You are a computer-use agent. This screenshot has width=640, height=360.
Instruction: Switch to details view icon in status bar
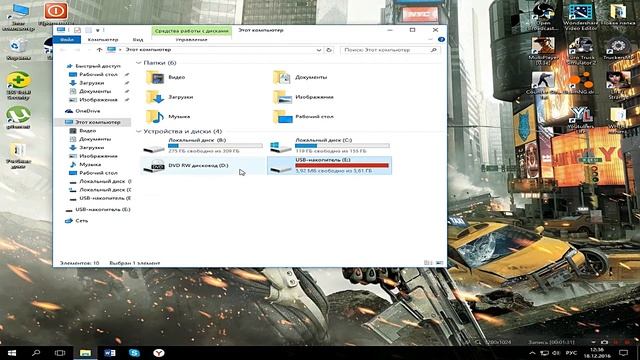click(x=428, y=263)
